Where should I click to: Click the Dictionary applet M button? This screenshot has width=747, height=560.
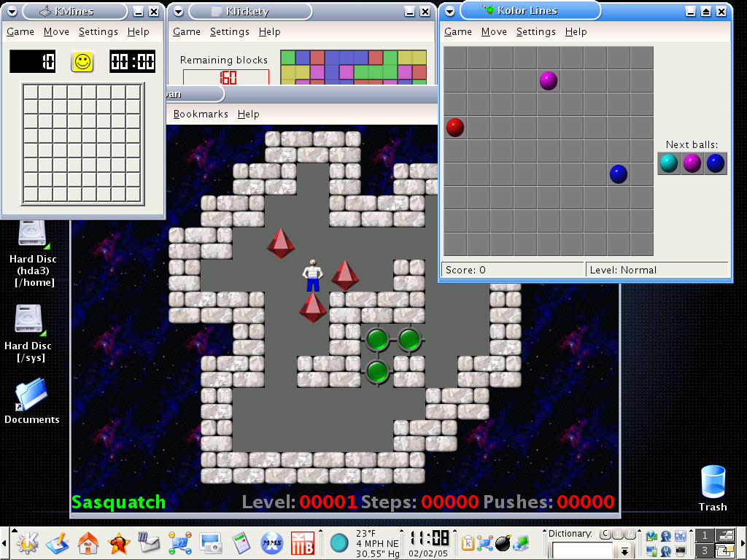(630, 534)
